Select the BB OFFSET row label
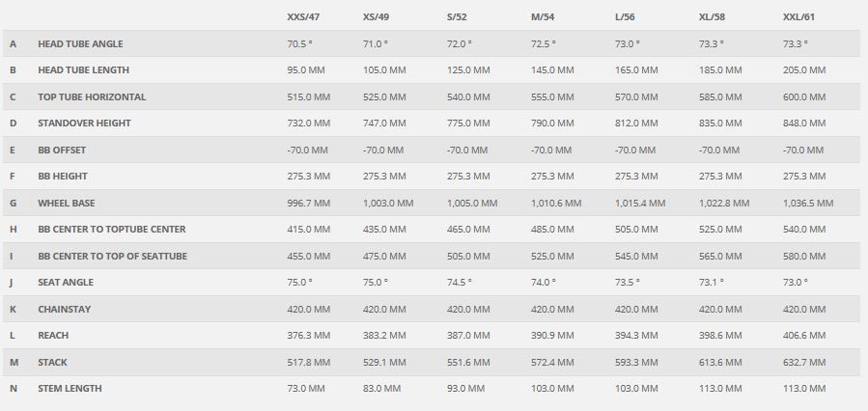The width and height of the screenshot is (868, 411). pyautogui.click(x=62, y=151)
